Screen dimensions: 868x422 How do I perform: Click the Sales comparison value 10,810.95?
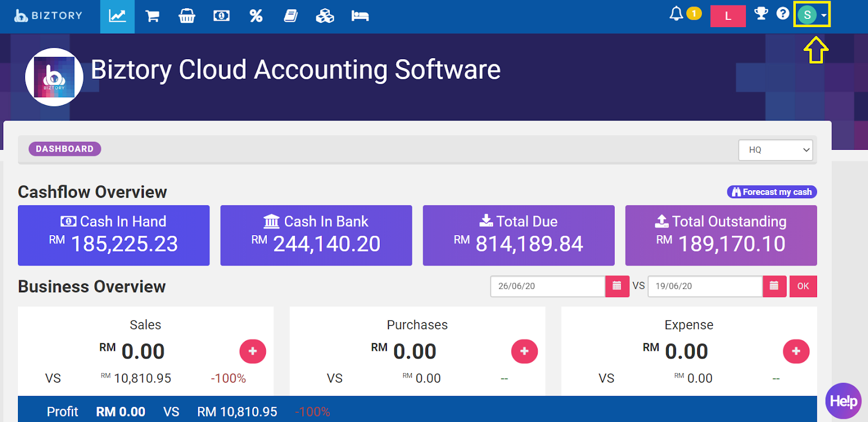click(143, 379)
